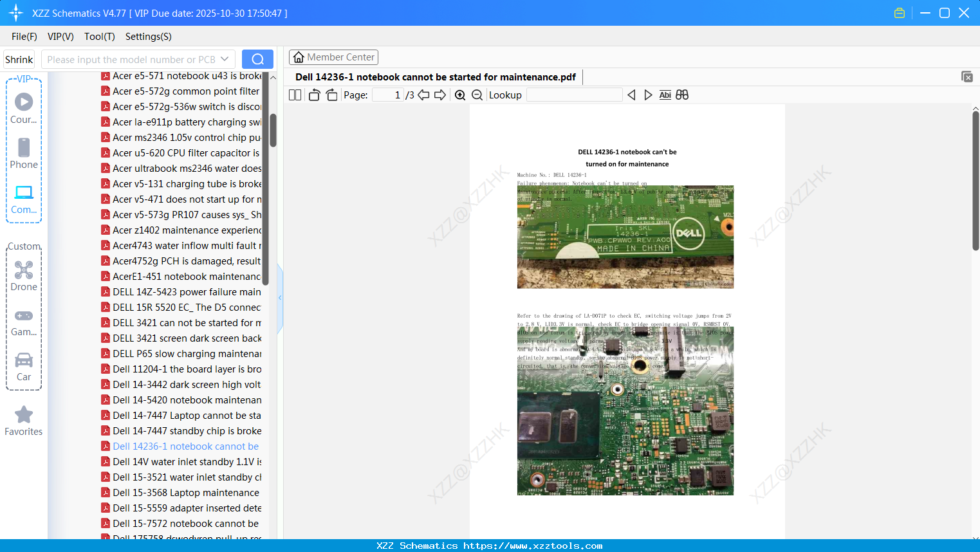Click the close-all-tabs icon at right of tab bar
Viewport: 980px width, 552px height.
pos(967,77)
